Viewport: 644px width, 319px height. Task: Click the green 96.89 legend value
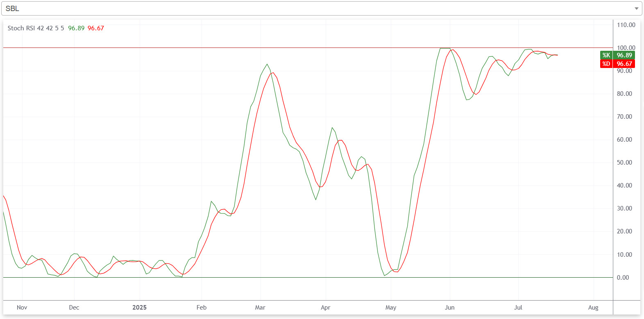tap(76, 28)
